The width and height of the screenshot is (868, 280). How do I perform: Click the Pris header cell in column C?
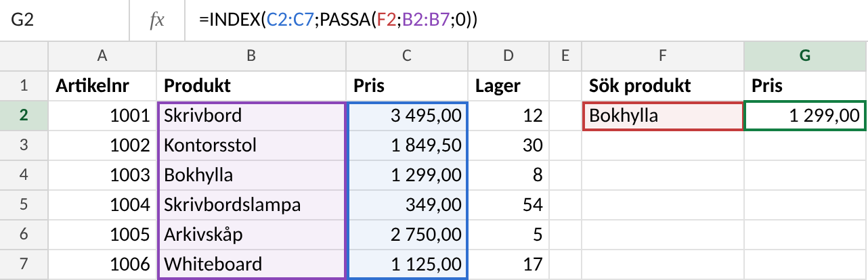(407, 85)
